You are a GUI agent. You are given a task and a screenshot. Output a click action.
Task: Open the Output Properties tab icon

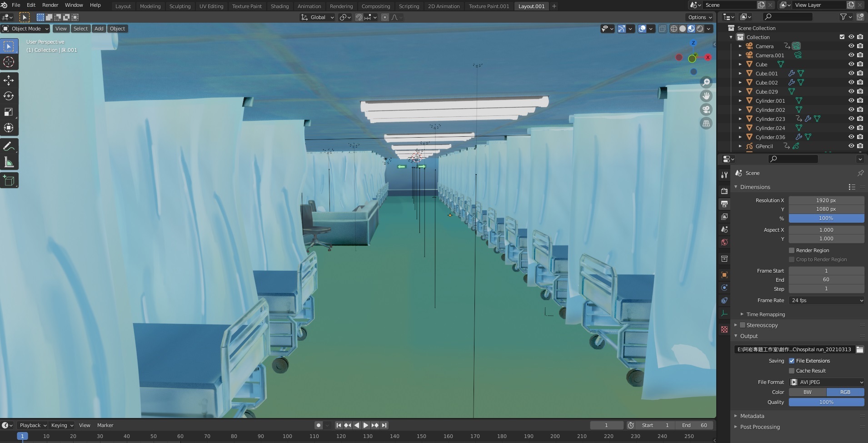724,204
